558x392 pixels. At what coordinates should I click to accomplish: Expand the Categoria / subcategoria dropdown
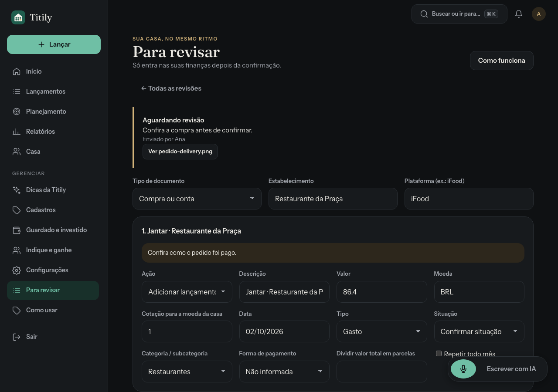click(187, 372)
